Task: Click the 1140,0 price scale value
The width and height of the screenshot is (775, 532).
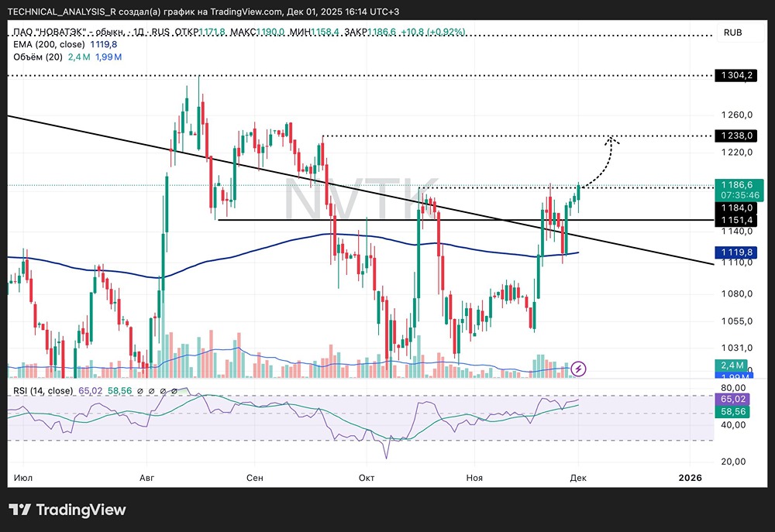Action: (736, 232)
